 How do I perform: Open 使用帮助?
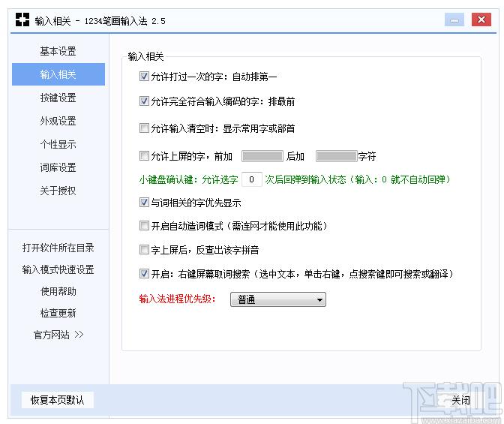coord(58,291)
